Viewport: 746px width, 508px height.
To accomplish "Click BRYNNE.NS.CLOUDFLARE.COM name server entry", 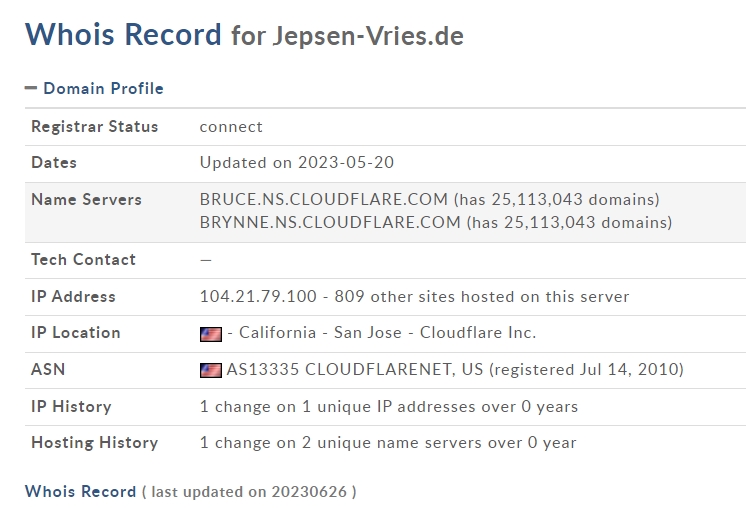I will (330, 222).
